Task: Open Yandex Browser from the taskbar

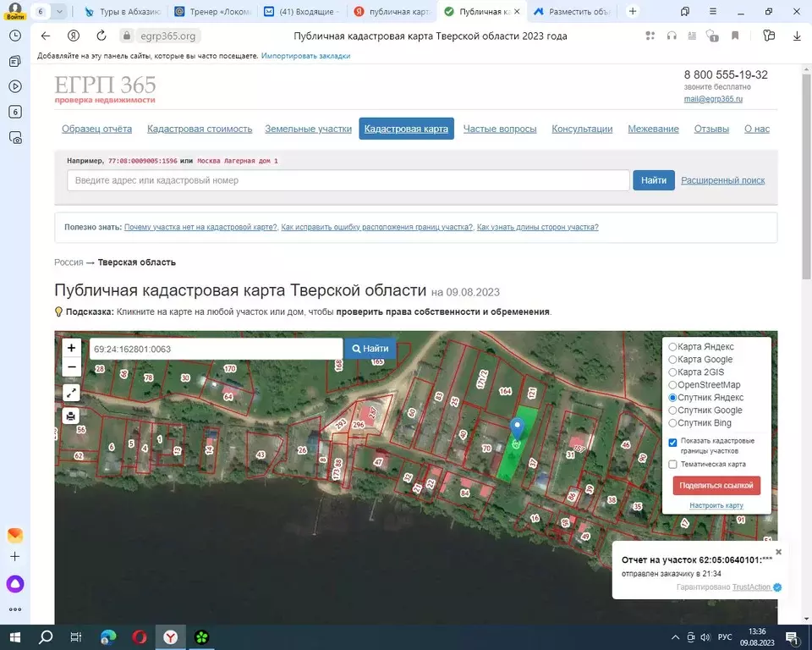Action: coord(170,637)
